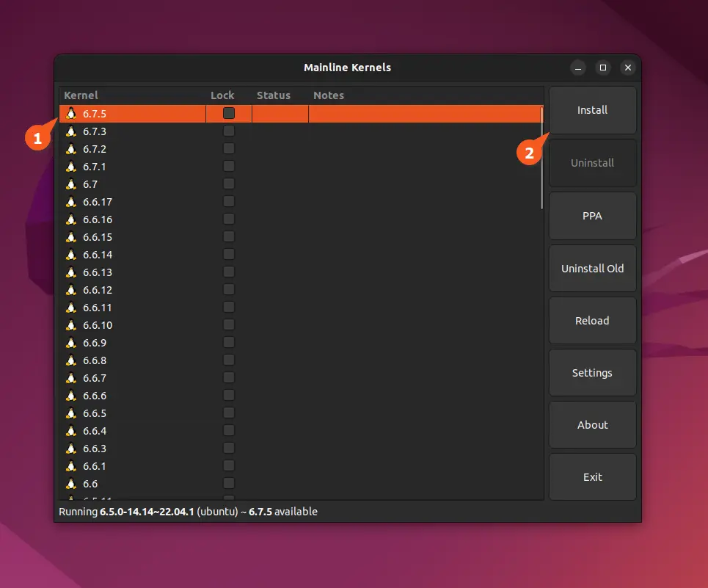Click the penguin icon beside kernel 6.7.3
Image resolution: width=708 pixels, height=588 pixels.
71,131
